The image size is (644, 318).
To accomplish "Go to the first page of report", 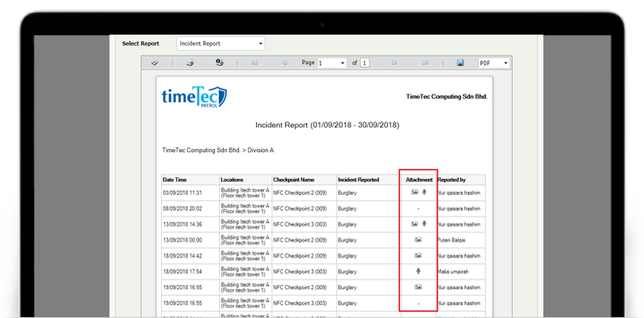I will pyautogui.click(x=254, y=63).
